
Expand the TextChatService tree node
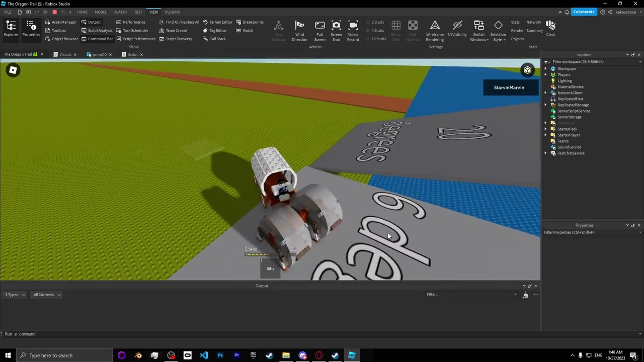click(x=546, y=153)
